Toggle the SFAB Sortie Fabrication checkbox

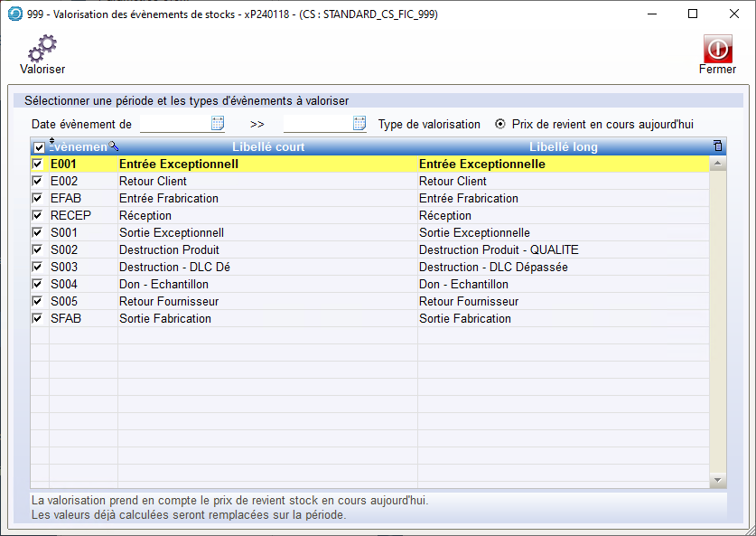[x=38, y=319]
